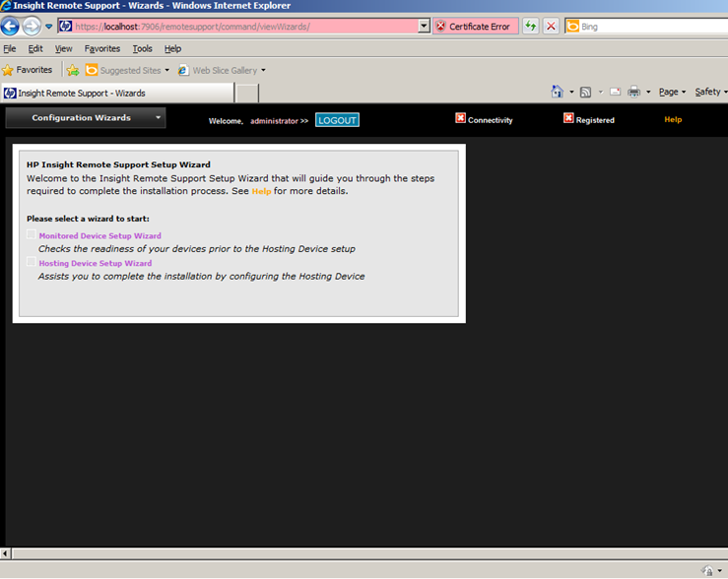Open the recent pages dropdown arrow
Screen dimensions: 728x579
coord(48,27)
